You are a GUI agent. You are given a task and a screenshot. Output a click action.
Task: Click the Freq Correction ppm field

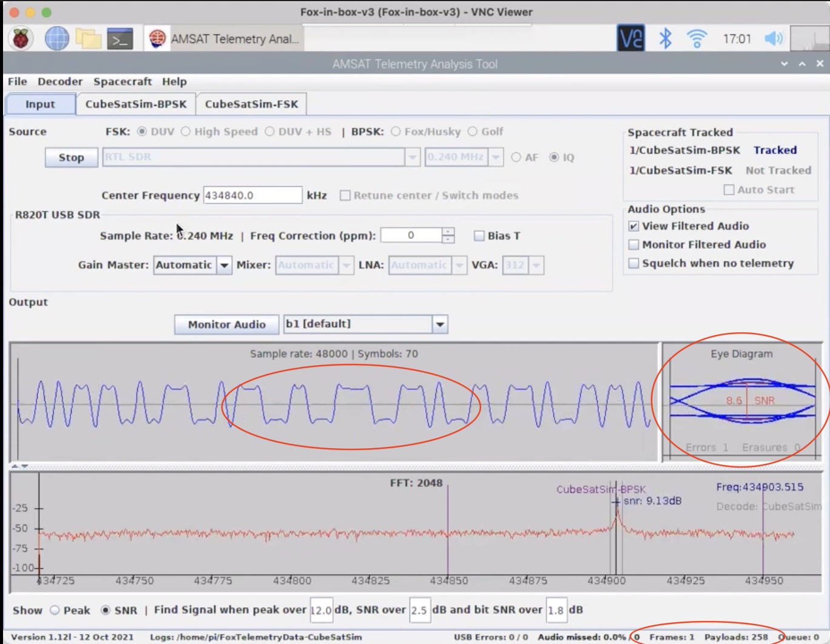tap(411, 235)
